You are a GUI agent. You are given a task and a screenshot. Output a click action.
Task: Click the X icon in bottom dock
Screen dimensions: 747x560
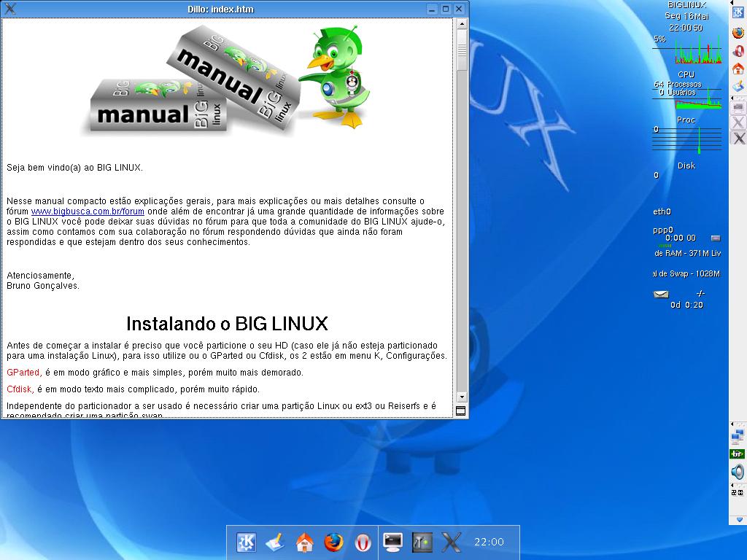[451, 542]
